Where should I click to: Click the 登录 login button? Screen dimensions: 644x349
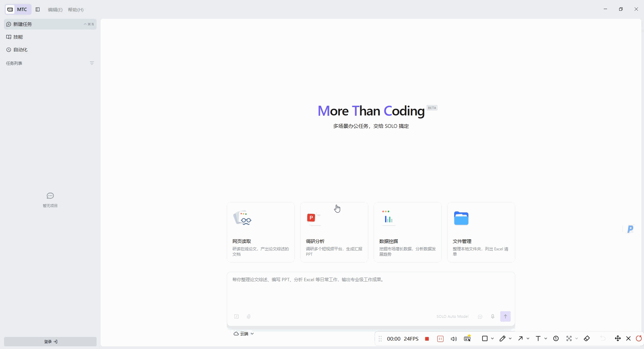tap(50, 342)
